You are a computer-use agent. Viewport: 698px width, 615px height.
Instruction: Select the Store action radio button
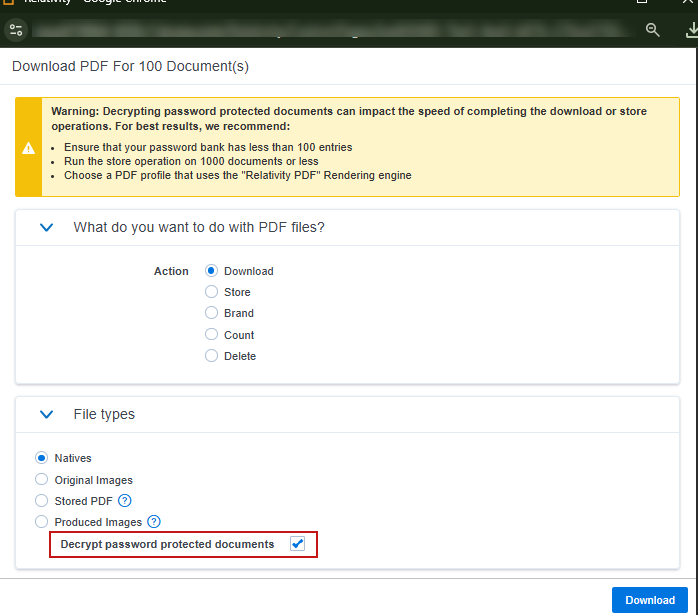coord(211,291)
